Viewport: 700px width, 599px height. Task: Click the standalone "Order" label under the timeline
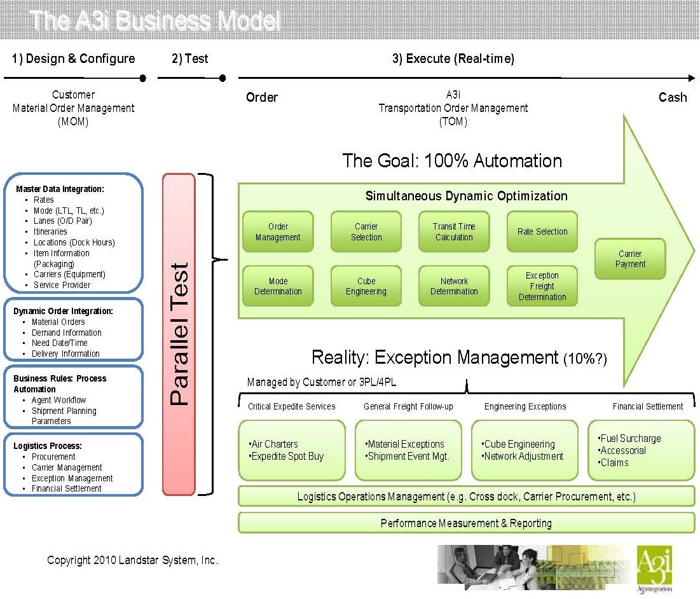pyautogui.click(x=261, y=97)
